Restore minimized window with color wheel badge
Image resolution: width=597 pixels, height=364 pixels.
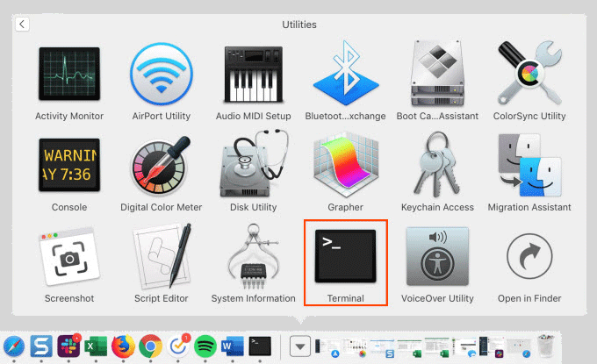(355, 347)
